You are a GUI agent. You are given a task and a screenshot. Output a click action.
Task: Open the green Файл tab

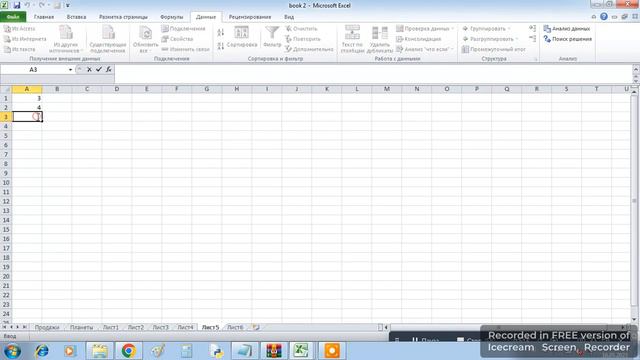click(13, 17)
